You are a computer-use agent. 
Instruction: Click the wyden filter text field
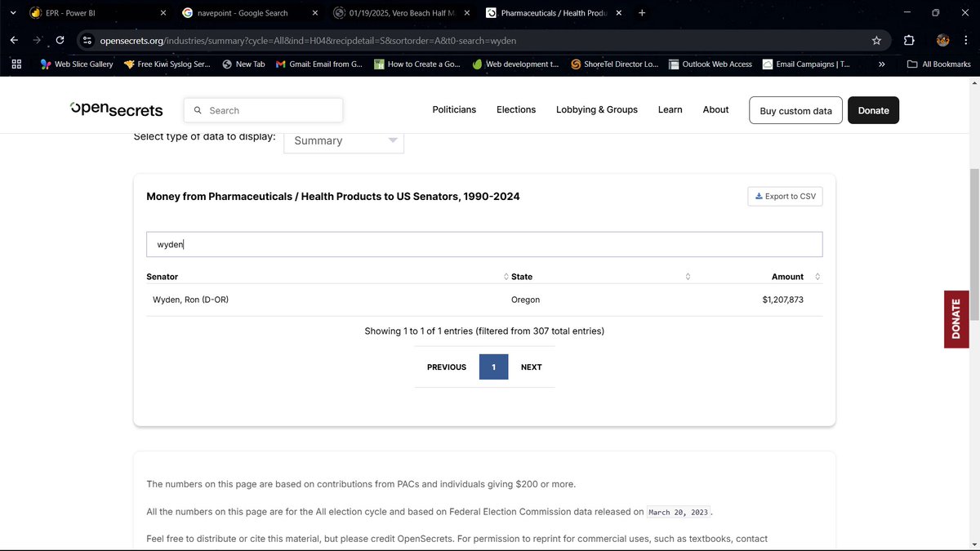484,244
